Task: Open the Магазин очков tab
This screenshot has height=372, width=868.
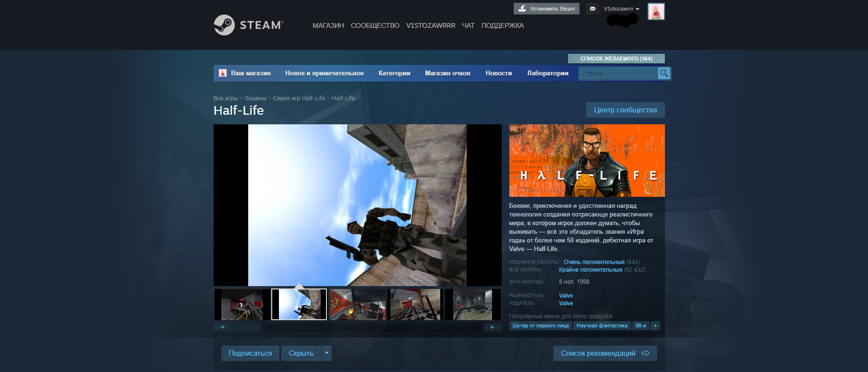Action: point(447,73)
